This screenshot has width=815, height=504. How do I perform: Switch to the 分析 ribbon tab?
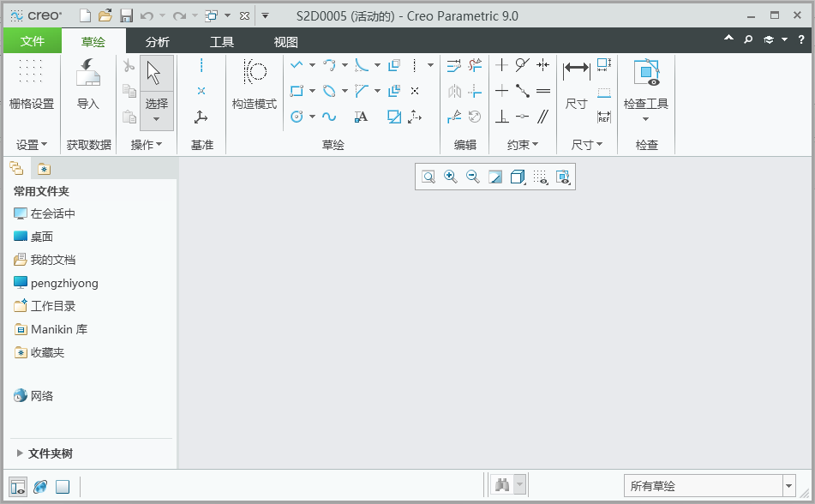pos(158,42)
